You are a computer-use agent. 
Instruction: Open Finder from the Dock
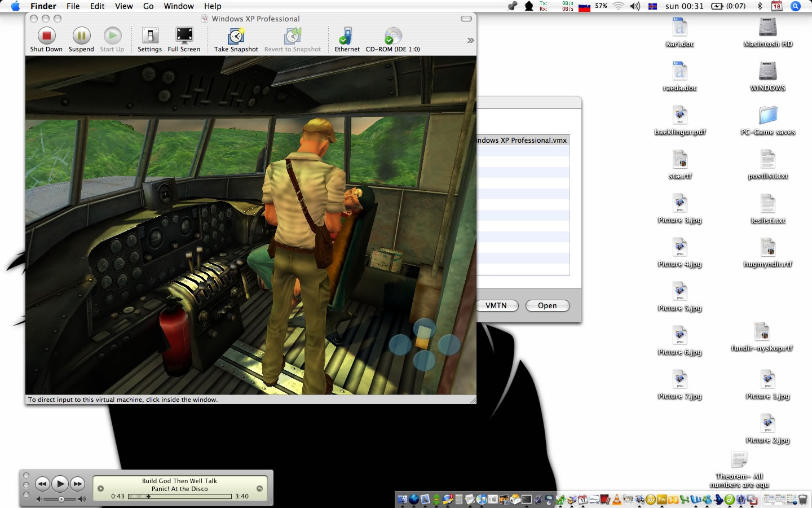(402, 500)
